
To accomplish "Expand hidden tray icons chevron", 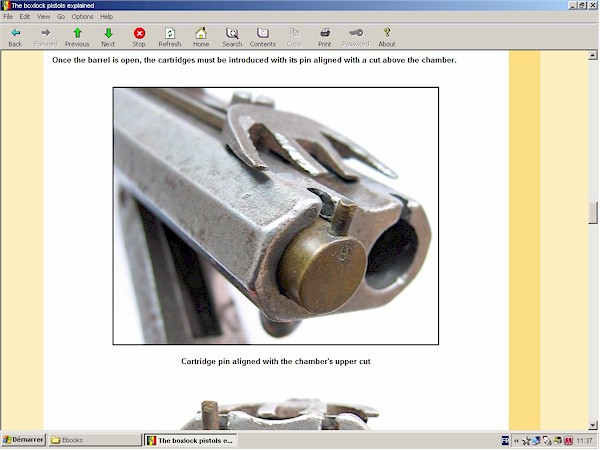I will point(516,440).
